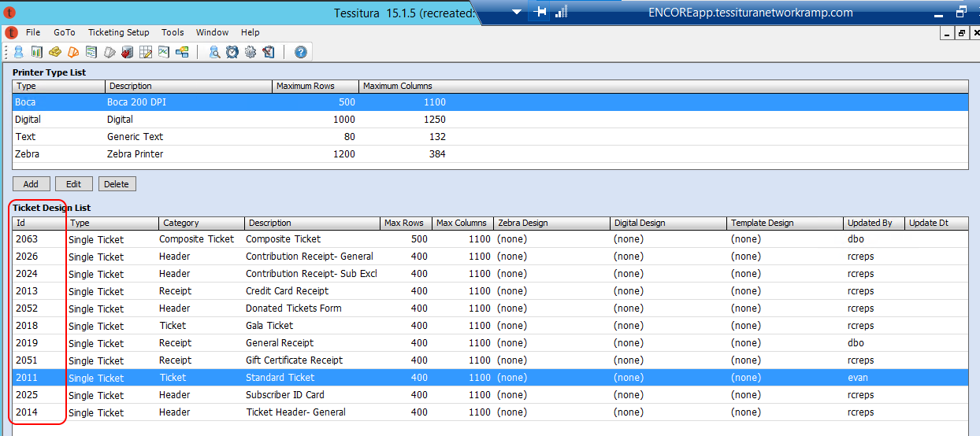Click the Zebra Design column header
Screen dimensions: 980x436
click(x=552, y=224)
